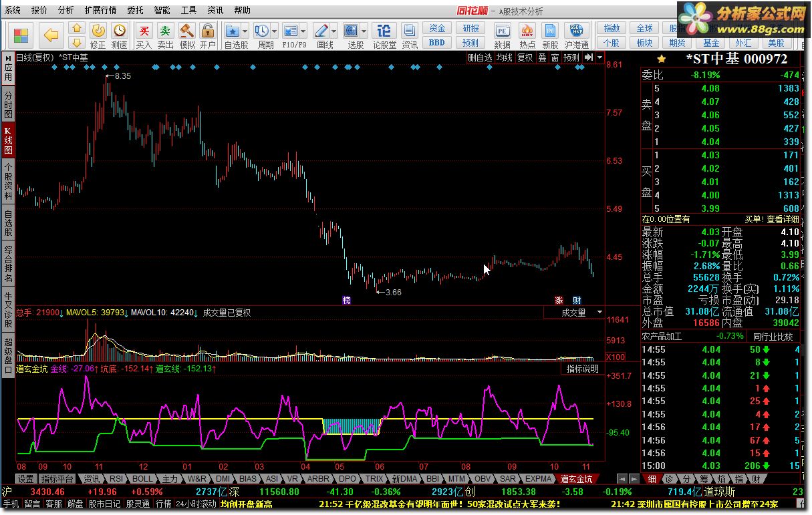Click the 板块 sector button

pos(644,42)
